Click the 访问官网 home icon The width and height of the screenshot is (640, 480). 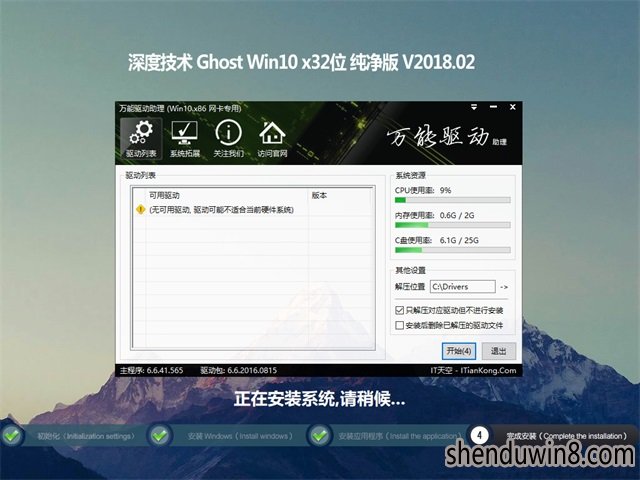[272, 139]
